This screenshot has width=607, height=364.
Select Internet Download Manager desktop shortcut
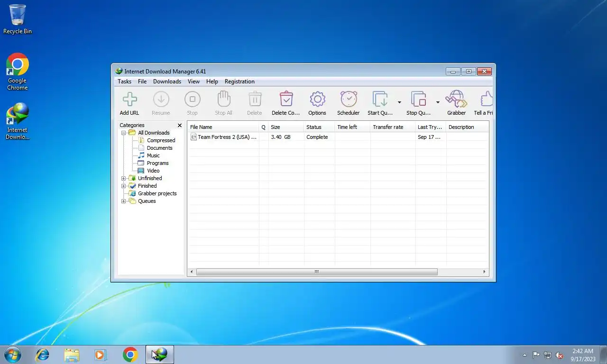click(x=18, y=122)
